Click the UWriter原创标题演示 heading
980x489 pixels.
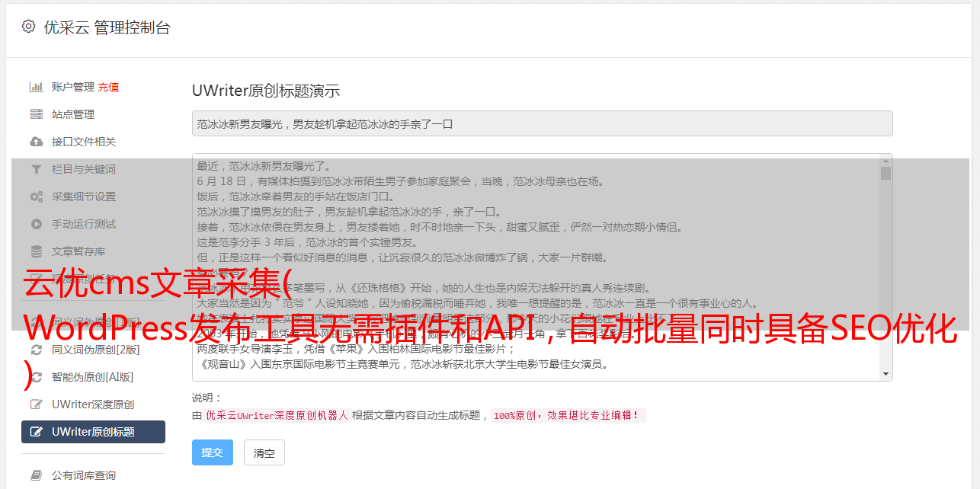click(x=266, y=91)
